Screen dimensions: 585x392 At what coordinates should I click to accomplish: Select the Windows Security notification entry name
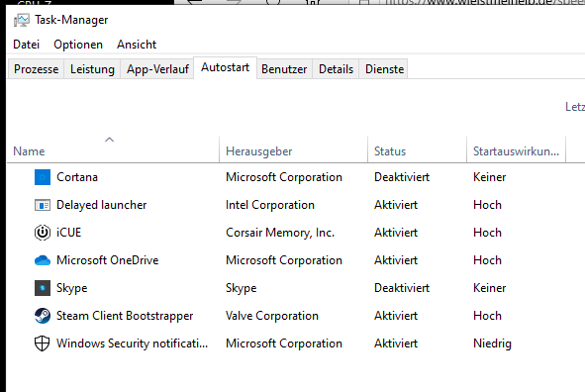click(x=132, y=343)
